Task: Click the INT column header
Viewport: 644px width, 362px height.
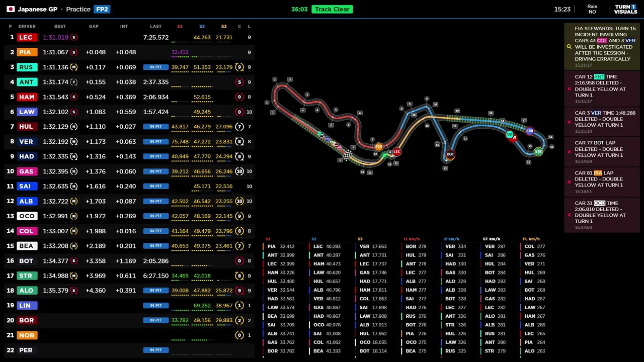Action: [x=124, y=26]
